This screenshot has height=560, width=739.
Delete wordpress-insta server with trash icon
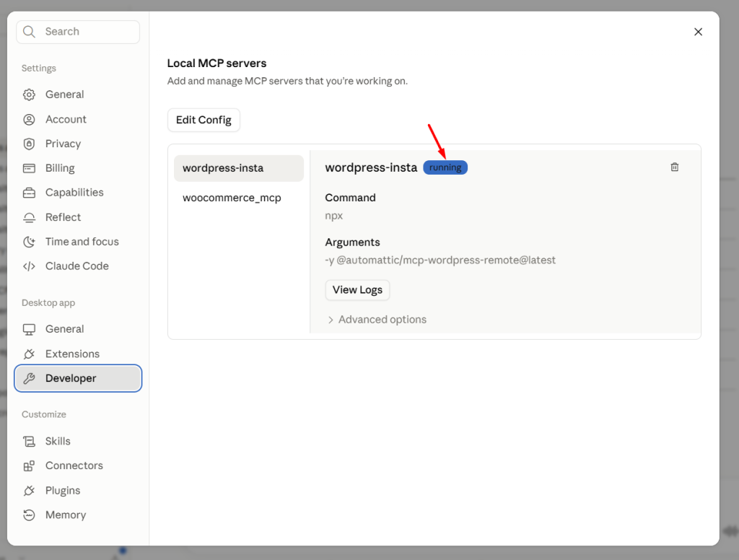point(675,167)
